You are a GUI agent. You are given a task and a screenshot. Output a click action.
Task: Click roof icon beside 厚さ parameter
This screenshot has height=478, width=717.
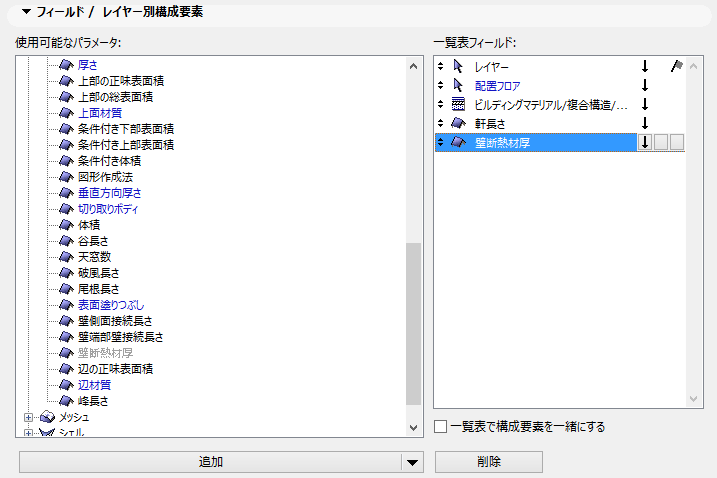pyautogui.click(x=66, y=65)
